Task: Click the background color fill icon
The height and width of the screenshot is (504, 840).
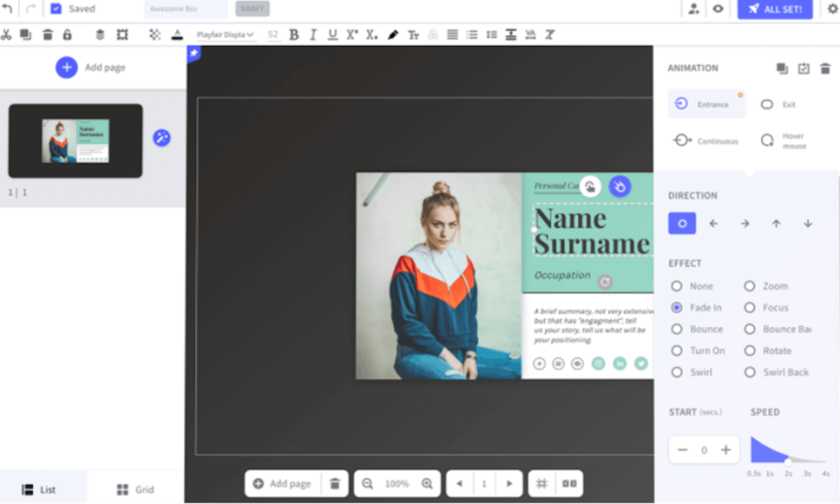Action: click(x=177, y=35)
